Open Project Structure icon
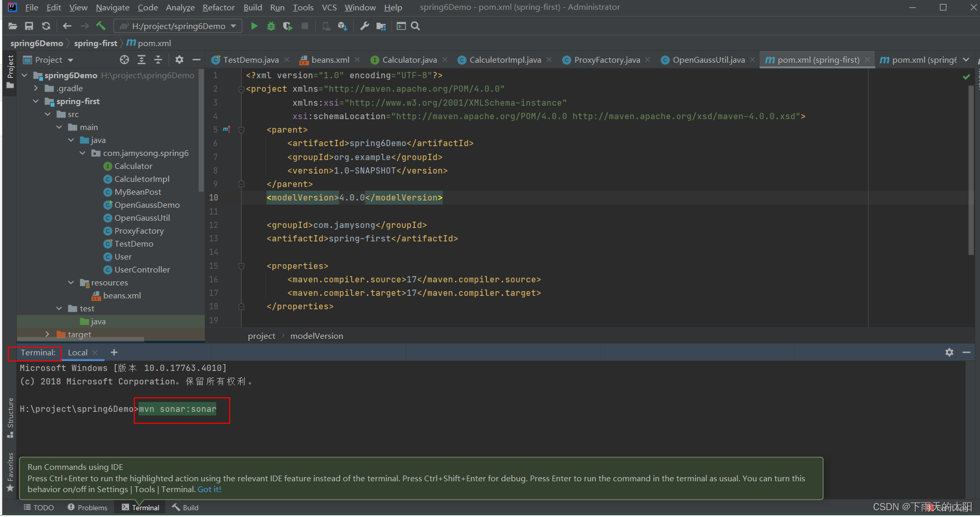 pyautogui.click(x=381, y=26)
